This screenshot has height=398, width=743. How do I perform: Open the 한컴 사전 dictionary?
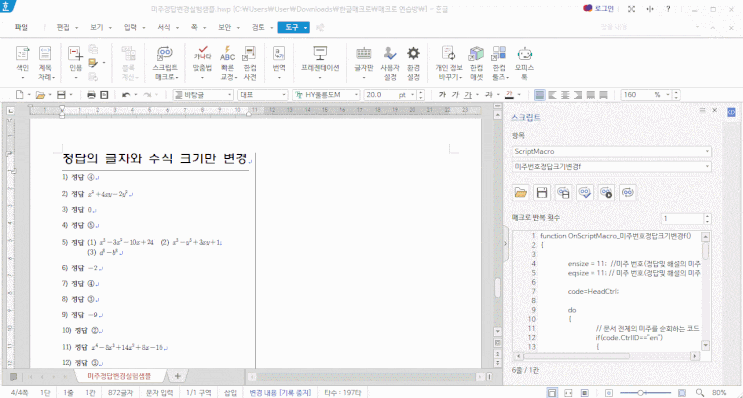click(250, 63)
